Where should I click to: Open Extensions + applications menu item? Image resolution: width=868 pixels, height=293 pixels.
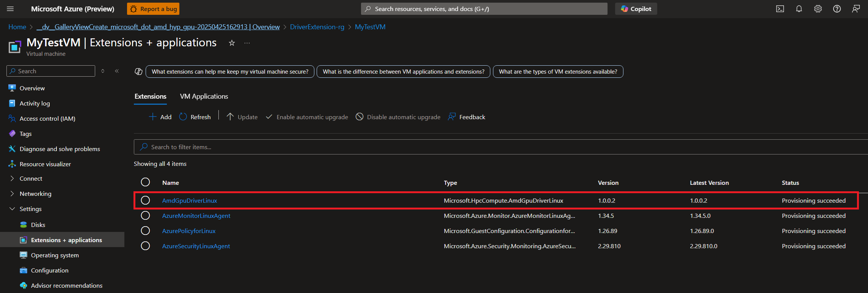[x=62, y=240]
